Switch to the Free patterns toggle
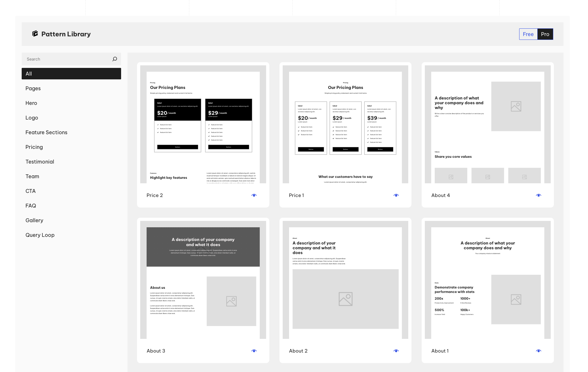The image size is (588, 372). (528, 34)
